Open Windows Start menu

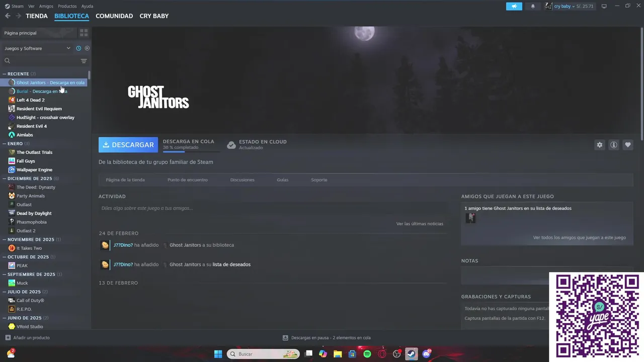click(x=218, y=354)
